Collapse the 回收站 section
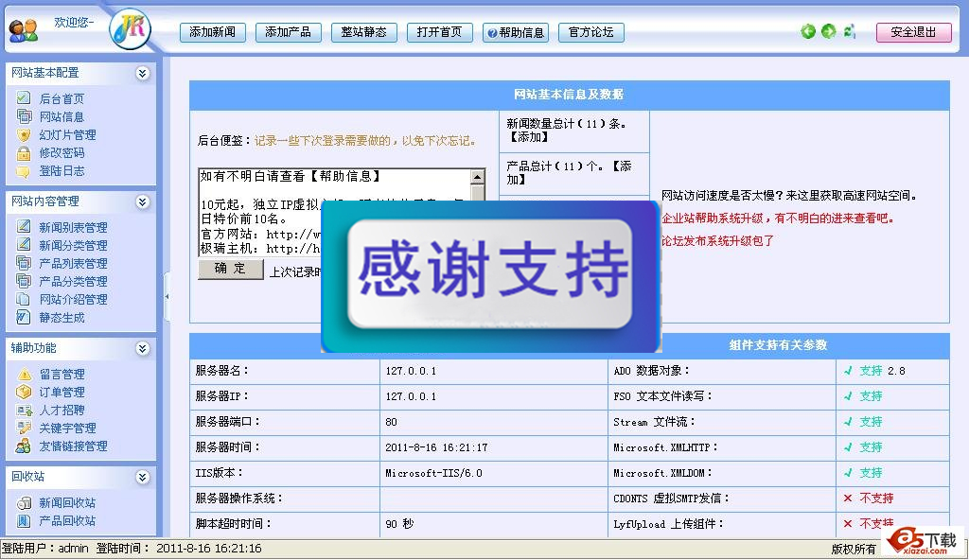969x560 pixels. 142,477
